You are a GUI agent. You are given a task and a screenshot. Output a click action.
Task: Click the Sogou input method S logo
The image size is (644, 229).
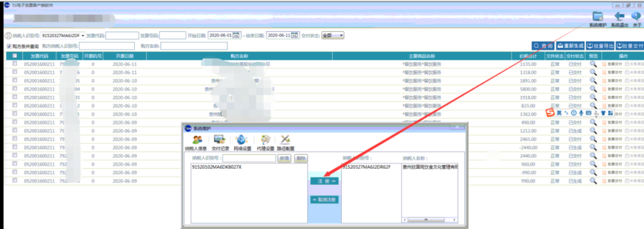coord(550,113)
